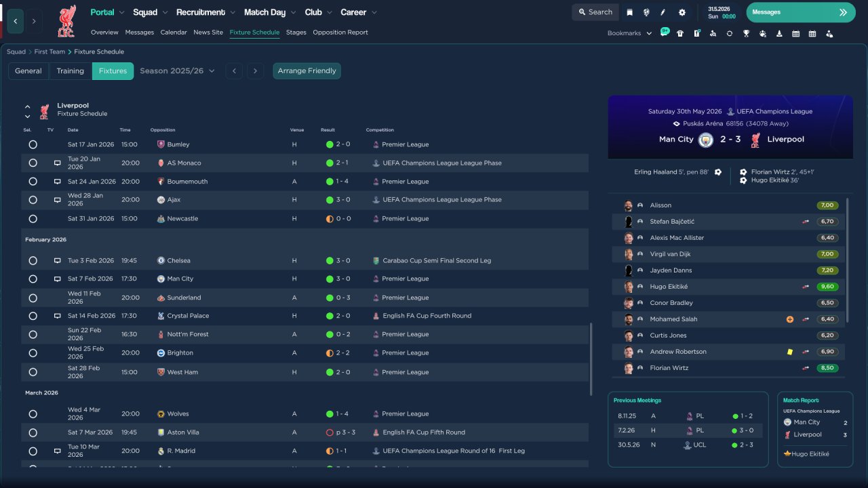Screen dimensions: 868x488
Task: Open the settings gear icon
Action: point(682,12)
